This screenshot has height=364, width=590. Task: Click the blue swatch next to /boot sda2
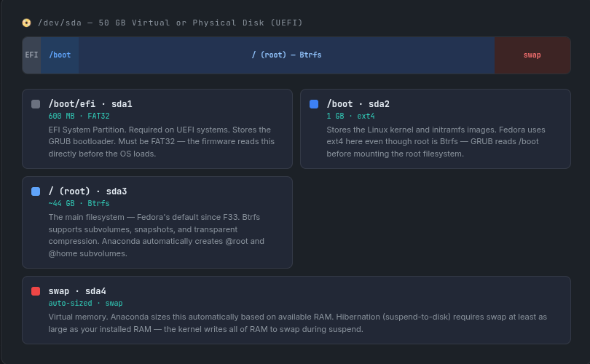314,104
